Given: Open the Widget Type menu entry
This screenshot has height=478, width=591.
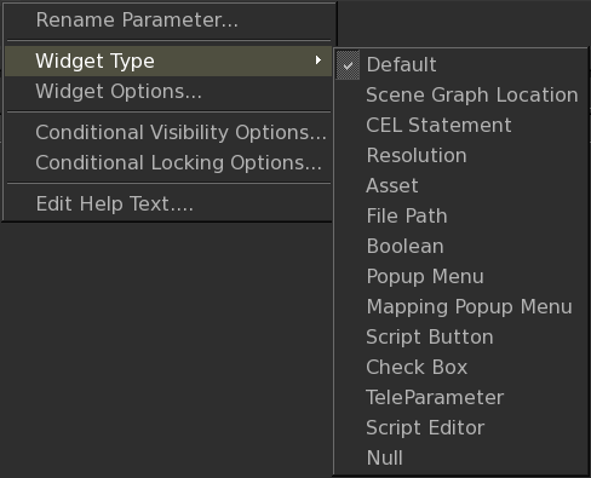Looking at the screenshot, I should 168,61.
